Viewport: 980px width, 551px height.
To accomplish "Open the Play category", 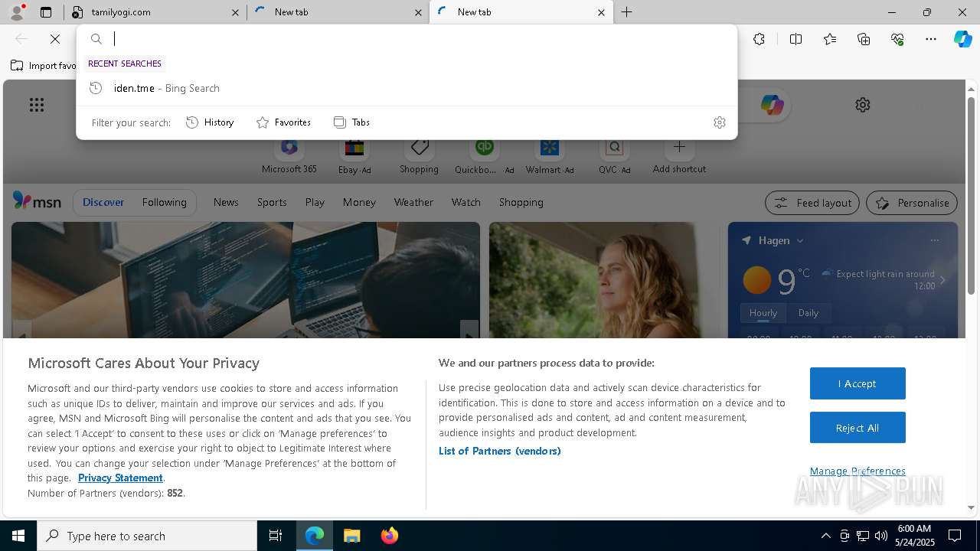I will click(x=315, y=203).
